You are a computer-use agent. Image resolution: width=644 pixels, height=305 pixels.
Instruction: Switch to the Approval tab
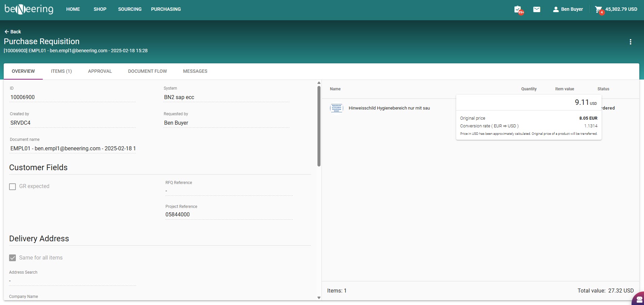[x=100, y=71]
